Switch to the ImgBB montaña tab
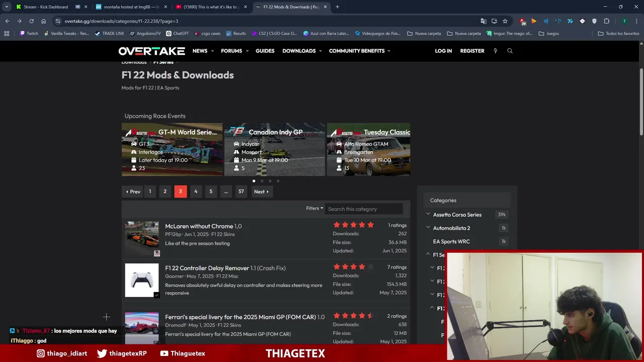The width and height of the screenshot is (644, 362). (x=131, y=7)
